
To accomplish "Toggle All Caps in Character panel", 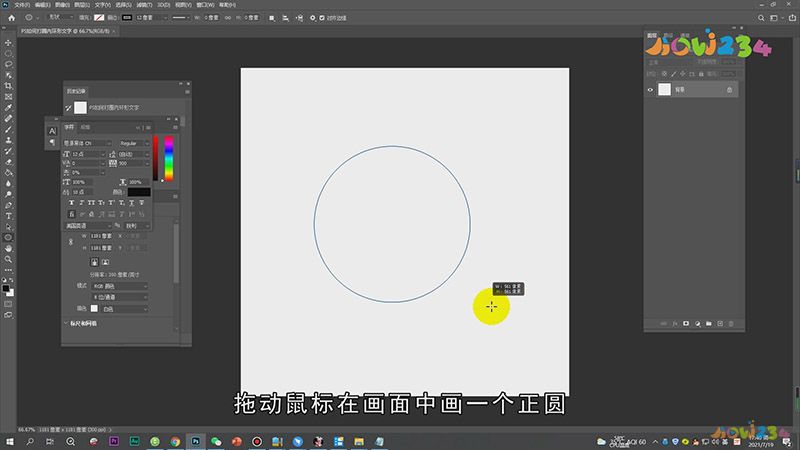I will click(91, 203).
